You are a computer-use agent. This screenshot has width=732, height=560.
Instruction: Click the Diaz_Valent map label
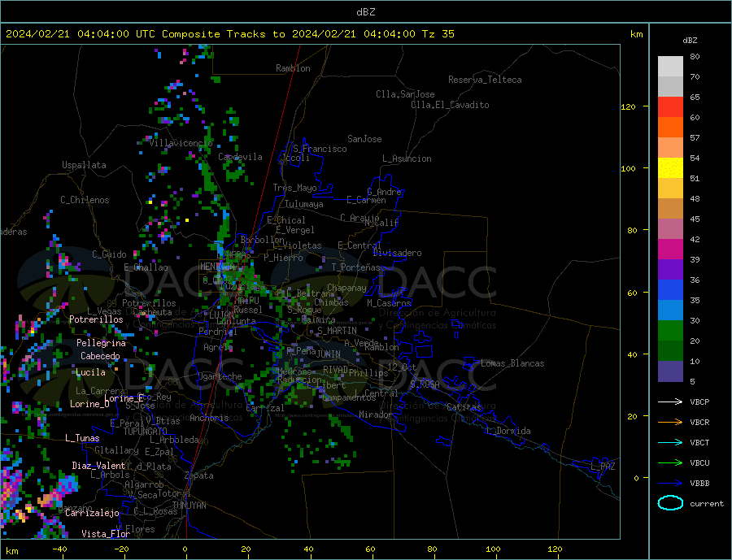pyautogui.click(x=98, y=466)
